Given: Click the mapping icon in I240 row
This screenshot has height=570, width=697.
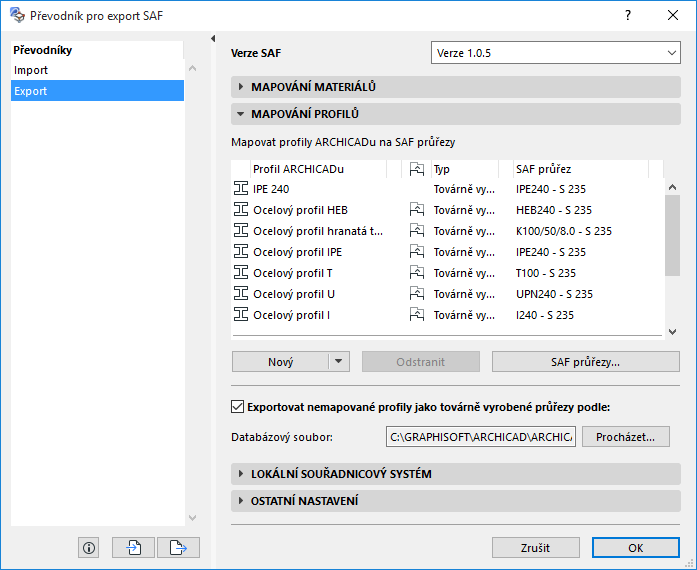Looking at the screenshot, I should click(x=417, y=314).
